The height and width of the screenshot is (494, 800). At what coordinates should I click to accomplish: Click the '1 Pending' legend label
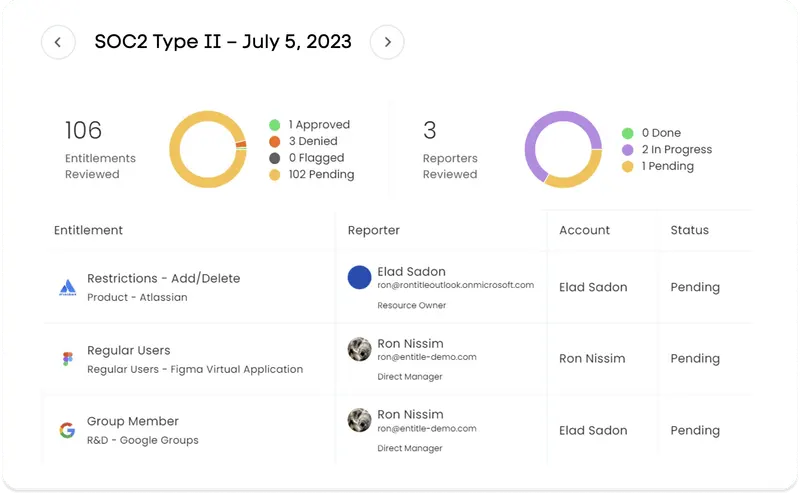668,166
